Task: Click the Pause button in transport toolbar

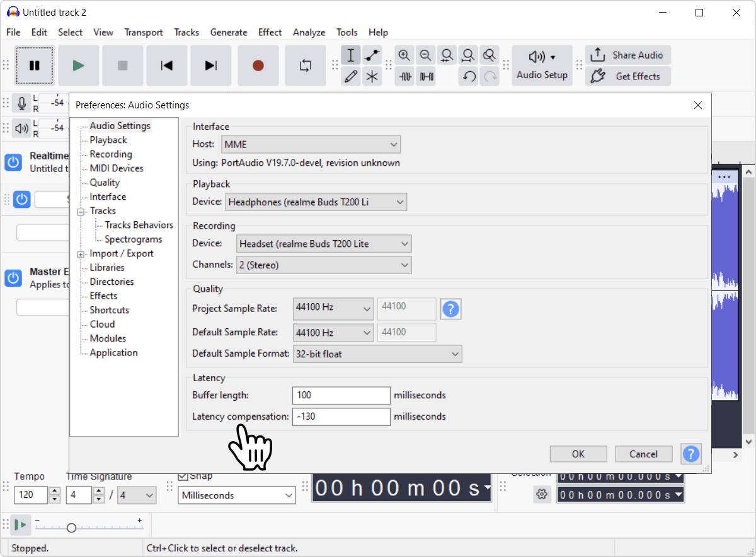Action: coord(35,66)
